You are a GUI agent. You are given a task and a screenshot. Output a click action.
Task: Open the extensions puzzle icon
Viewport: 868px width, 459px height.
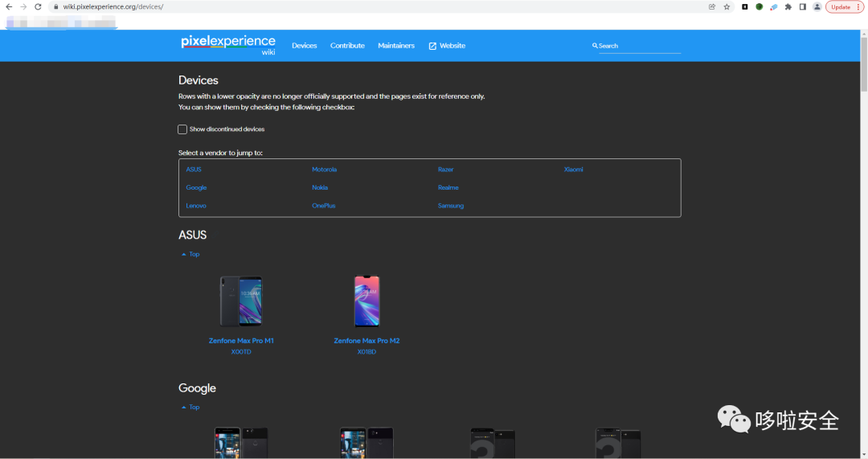(x=788, y=6)
